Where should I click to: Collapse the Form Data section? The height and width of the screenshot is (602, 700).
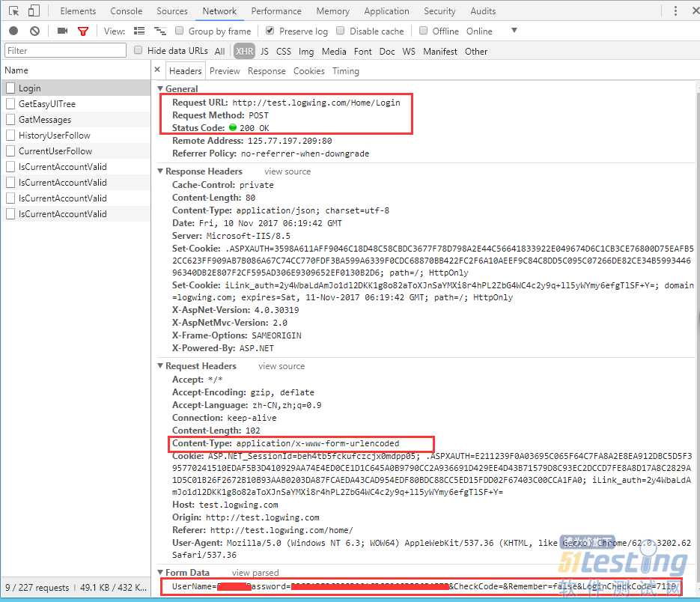coord(160,572)
